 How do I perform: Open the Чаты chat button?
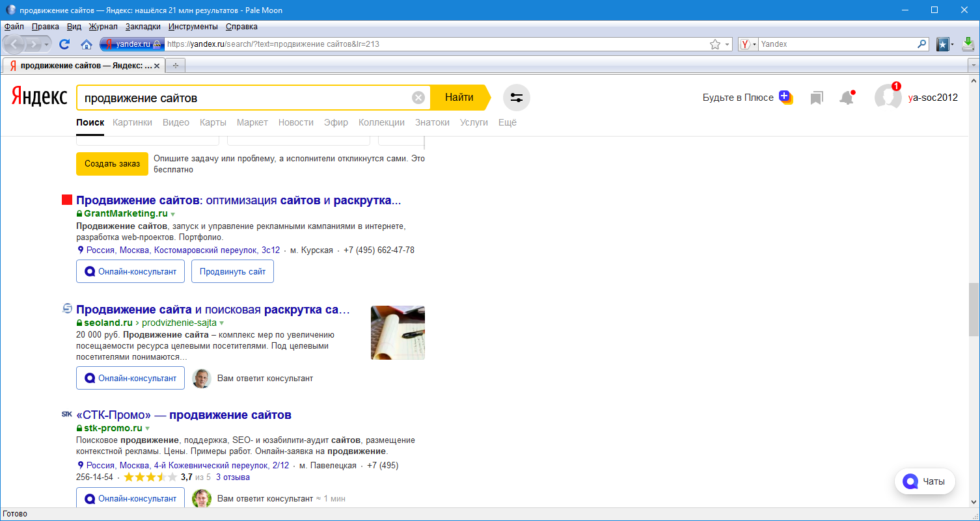point(925,481)
